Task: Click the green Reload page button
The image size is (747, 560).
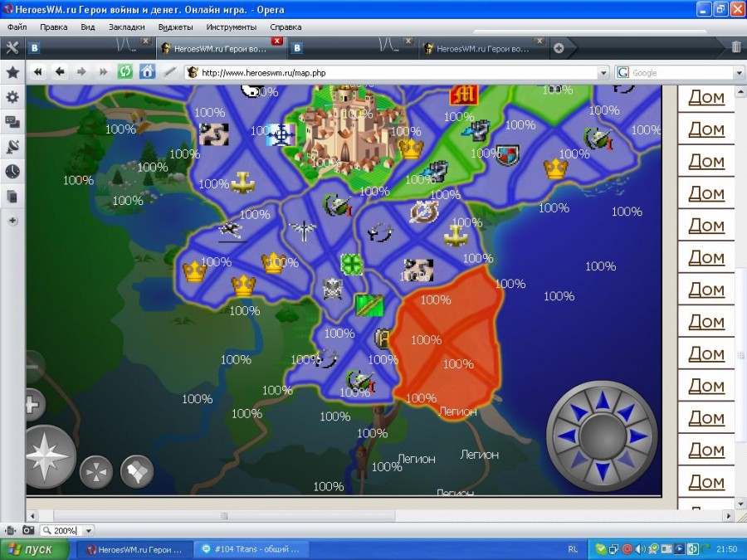Action: [125, 72]
